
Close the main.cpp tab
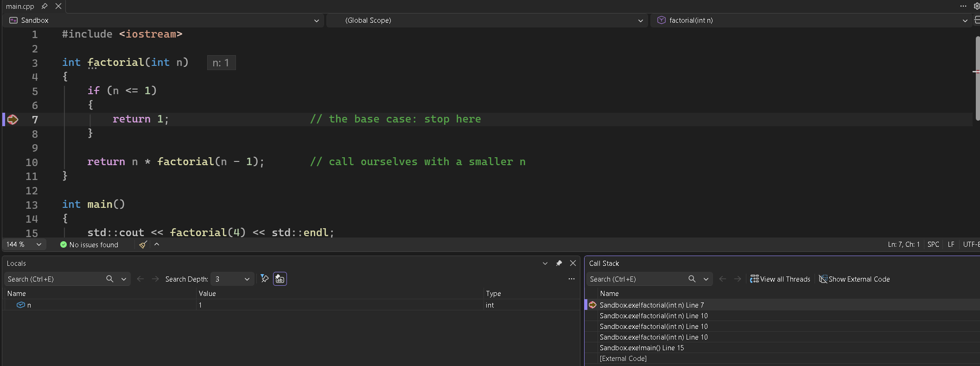(58, 6)
